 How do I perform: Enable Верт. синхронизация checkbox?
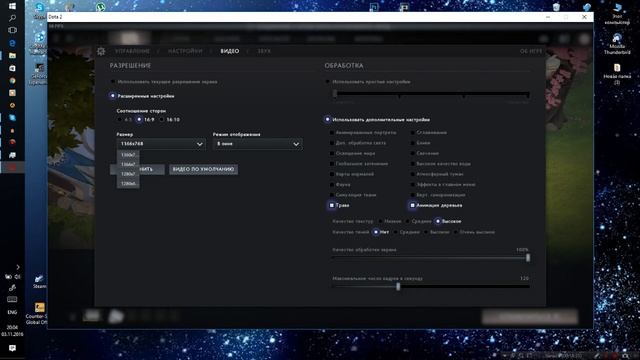pyautogui.click(x=413, y=195)
